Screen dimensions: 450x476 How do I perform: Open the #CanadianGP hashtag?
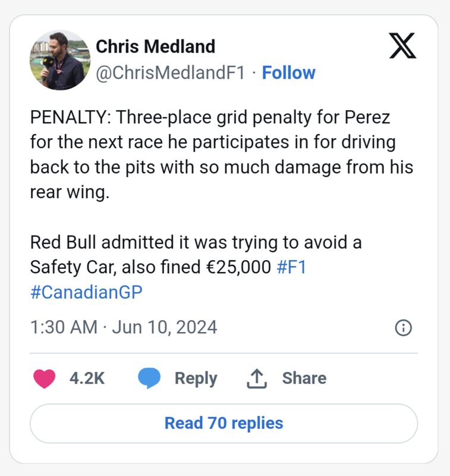87,293
